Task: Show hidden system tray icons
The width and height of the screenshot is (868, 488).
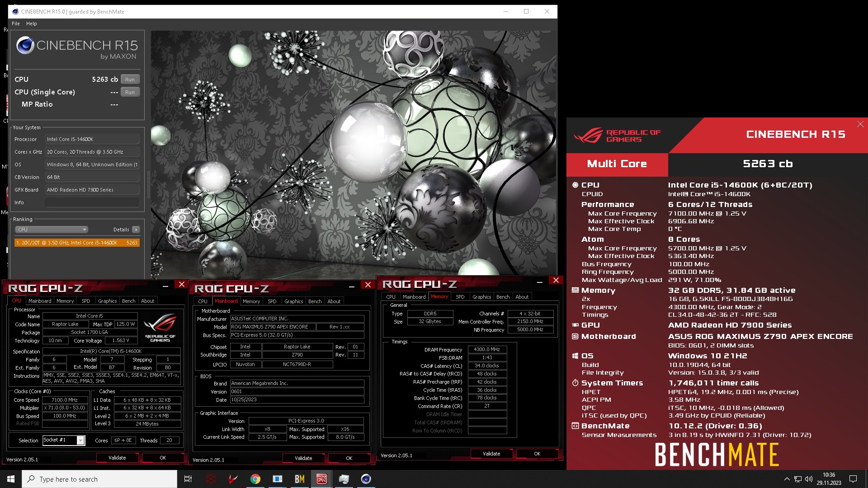Action: click(x=787, y=479)
